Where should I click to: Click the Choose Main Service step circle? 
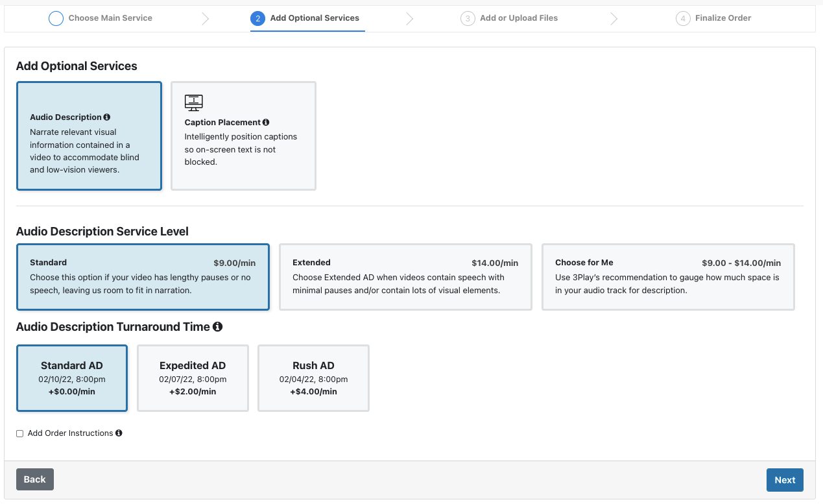[x=56, y=19]
